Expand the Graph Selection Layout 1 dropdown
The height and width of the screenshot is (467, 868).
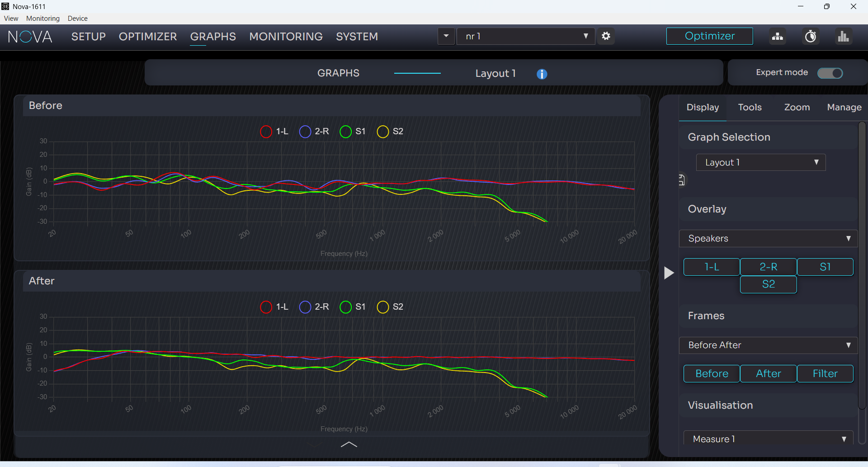pos(761,162)
